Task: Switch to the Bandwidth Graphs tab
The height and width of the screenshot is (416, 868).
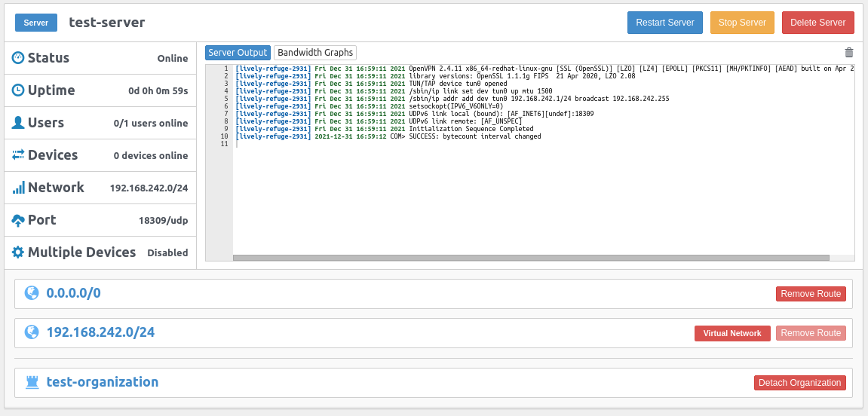Action: [x=314, y=53]
